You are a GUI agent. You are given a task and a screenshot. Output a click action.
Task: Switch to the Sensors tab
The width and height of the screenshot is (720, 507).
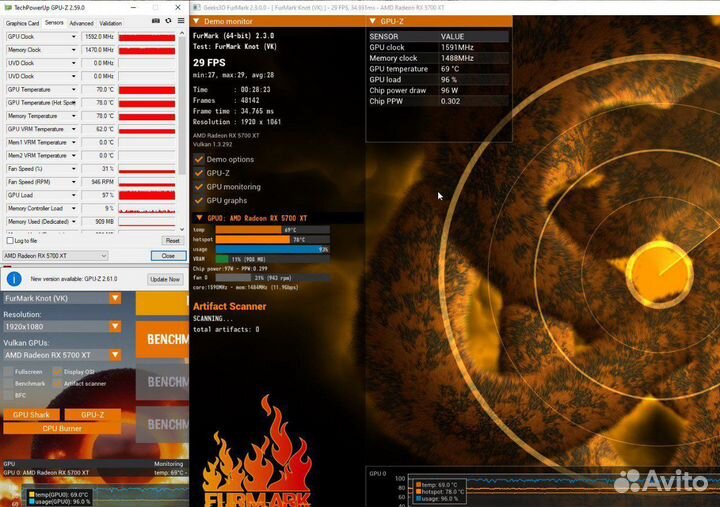tap(54, 23)
